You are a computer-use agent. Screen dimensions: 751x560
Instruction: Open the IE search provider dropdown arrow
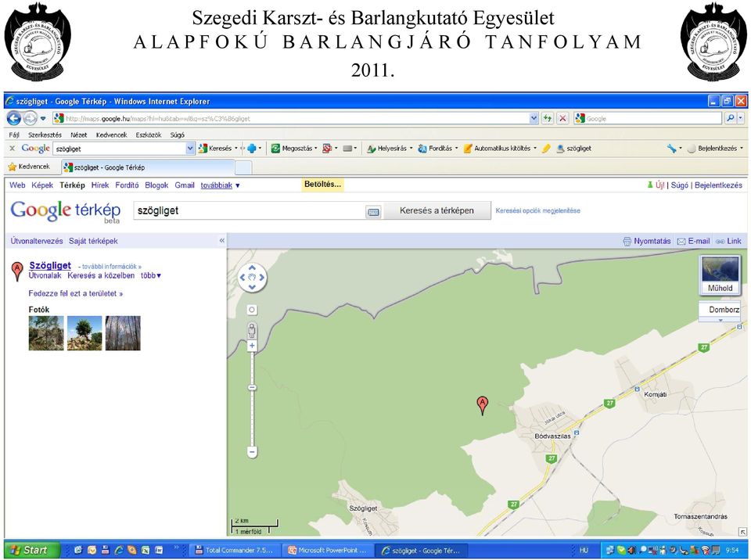[x=742, y=118]
